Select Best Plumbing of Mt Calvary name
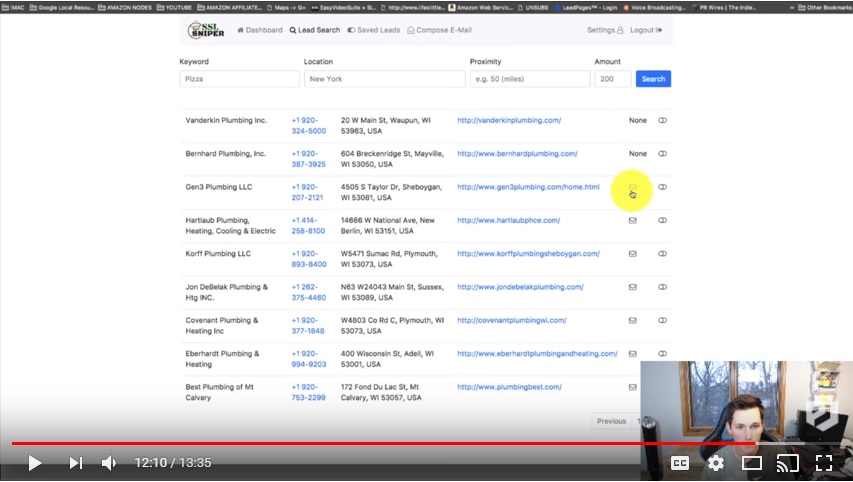This screenshot has height=482, width=853. 219,392
